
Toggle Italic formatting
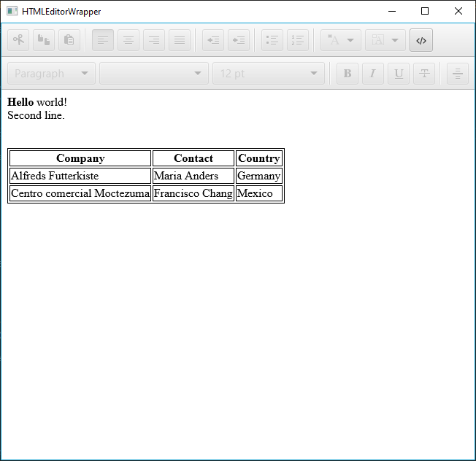(373, 74)
